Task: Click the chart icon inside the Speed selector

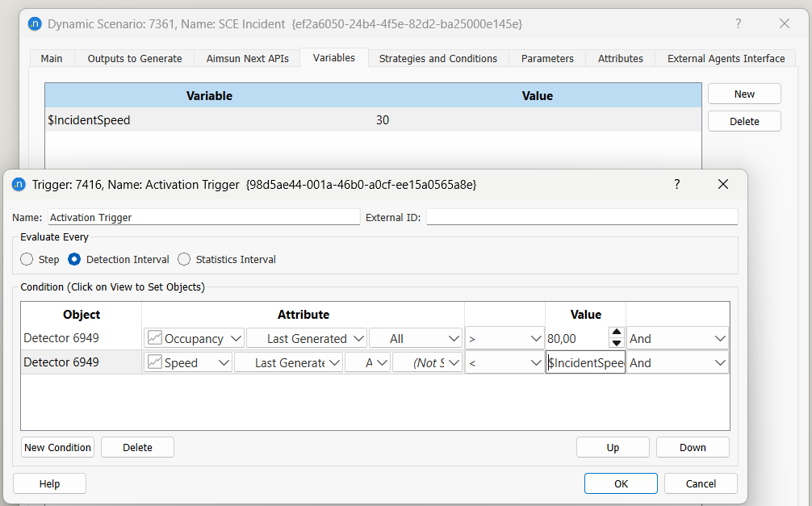Action: [x=153, y=362]
